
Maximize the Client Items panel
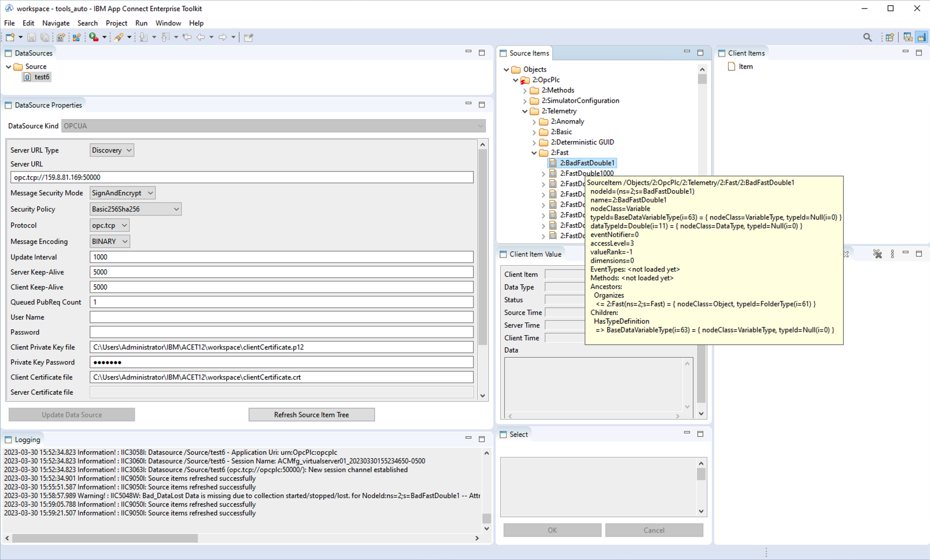(919, 52)
